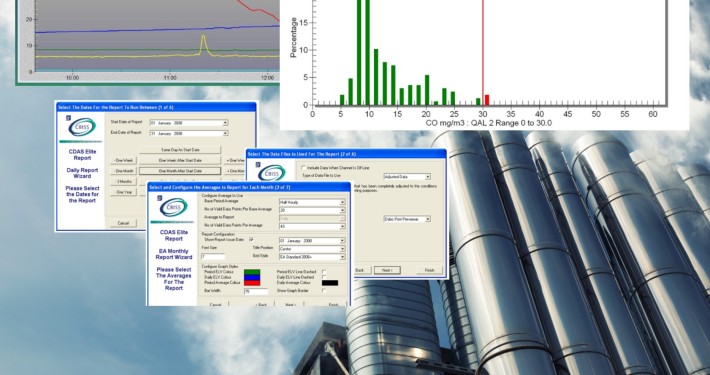
Task: Tick the Show Graph Border checkbox
Action: click(x=324, y=291)
